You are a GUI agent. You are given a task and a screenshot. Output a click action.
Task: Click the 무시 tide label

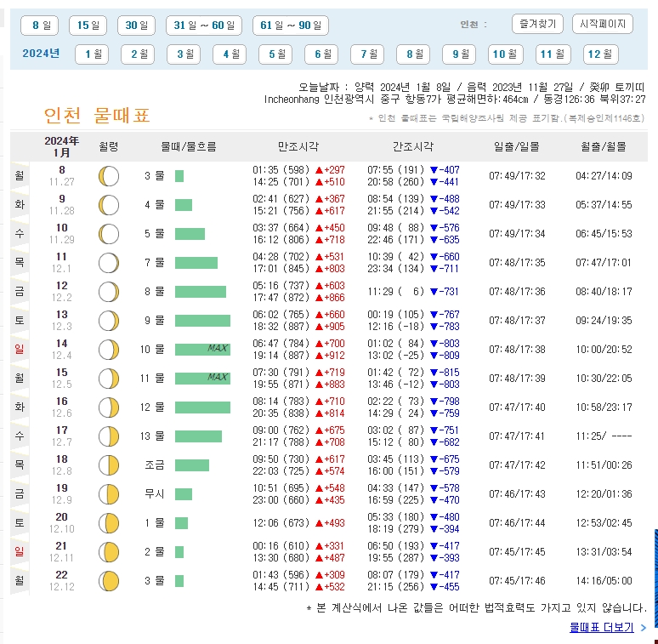click(155, 494)
